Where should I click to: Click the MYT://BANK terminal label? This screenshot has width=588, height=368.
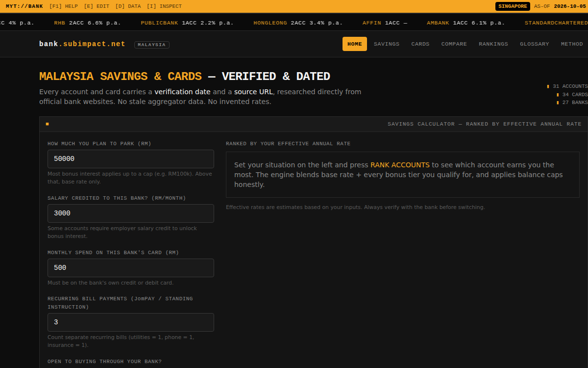(24, 6)
